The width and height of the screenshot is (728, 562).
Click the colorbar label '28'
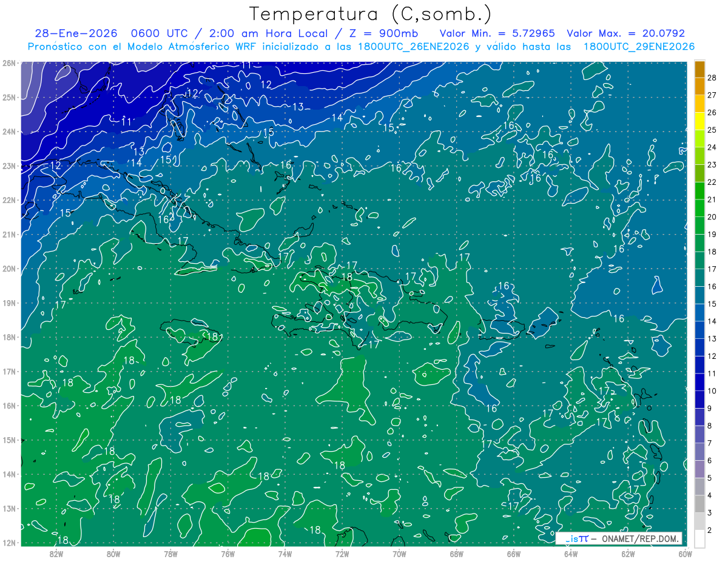(712, 78)
